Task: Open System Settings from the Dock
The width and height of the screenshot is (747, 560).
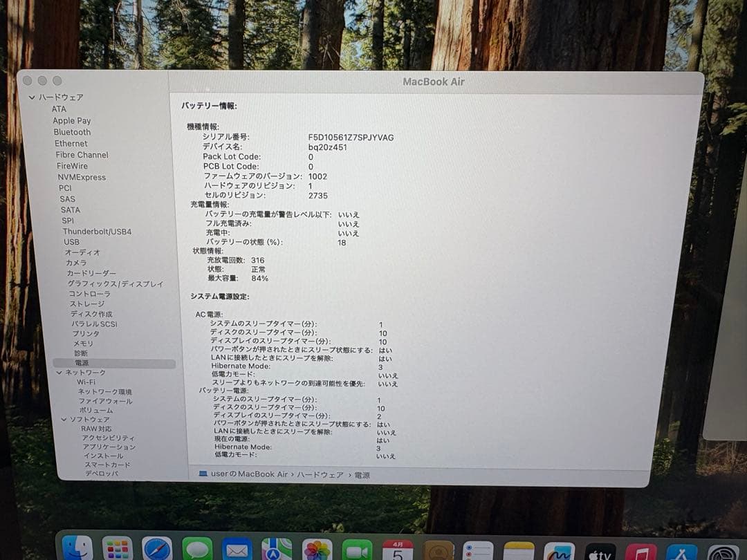Action: pos(723,554)
